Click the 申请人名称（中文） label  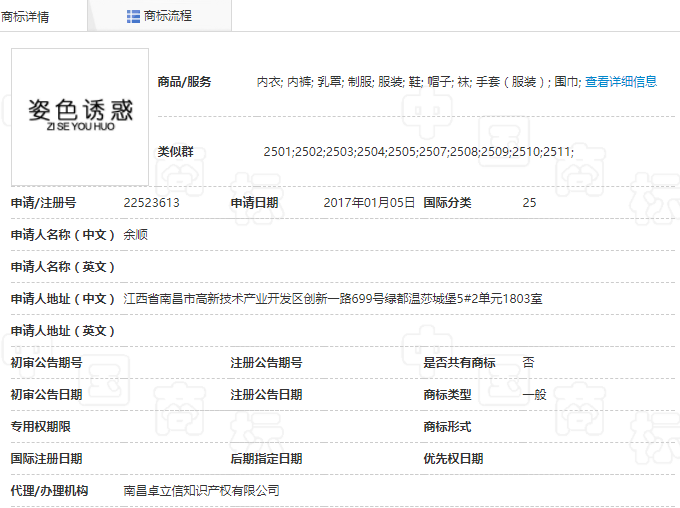pos(63,235)
